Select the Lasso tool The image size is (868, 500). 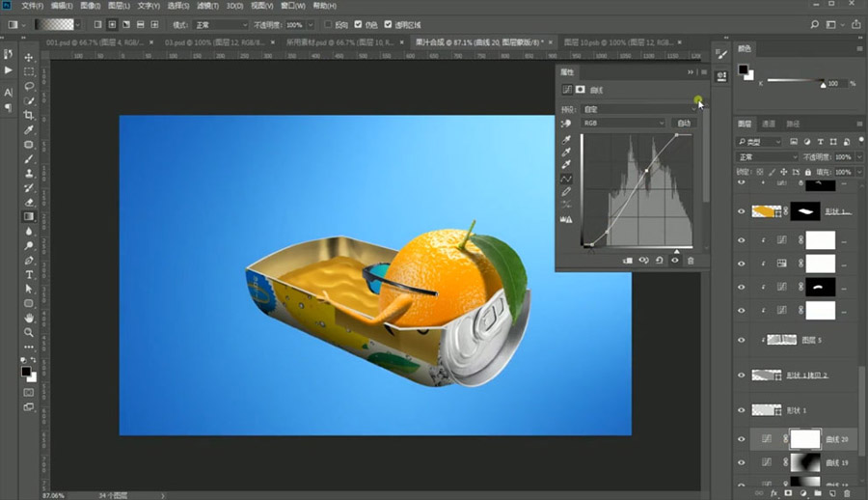pyautogui.click(x=29, y=87)
